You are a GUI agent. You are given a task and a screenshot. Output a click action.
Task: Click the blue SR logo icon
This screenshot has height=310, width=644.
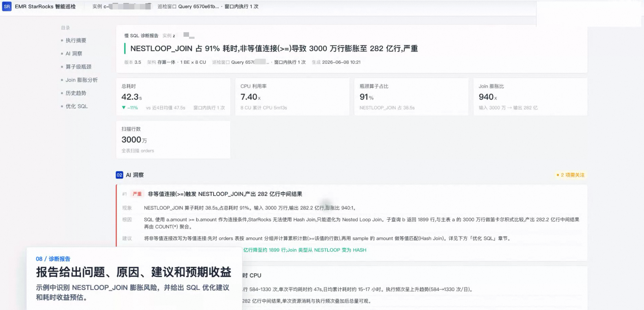pos(7,6)
